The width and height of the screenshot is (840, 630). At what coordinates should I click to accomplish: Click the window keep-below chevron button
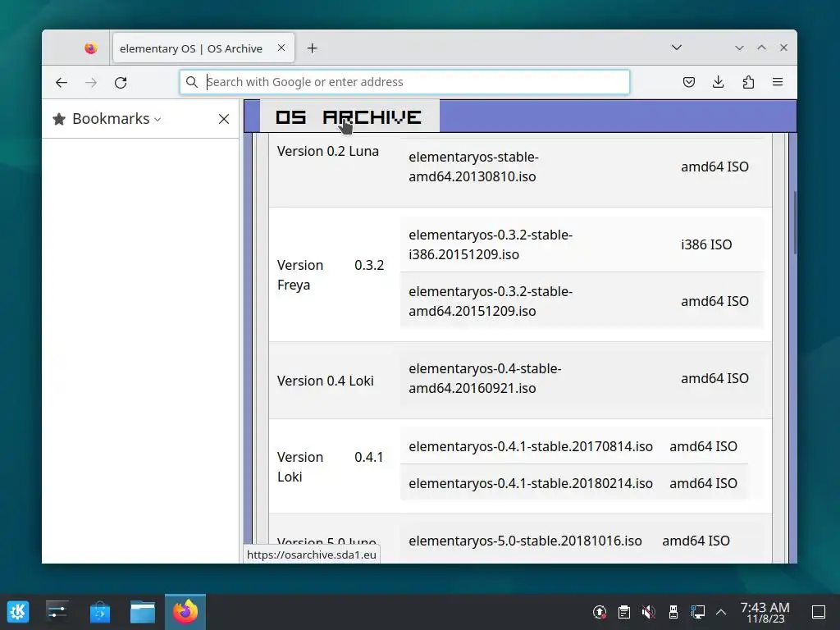tap(739, 48)
